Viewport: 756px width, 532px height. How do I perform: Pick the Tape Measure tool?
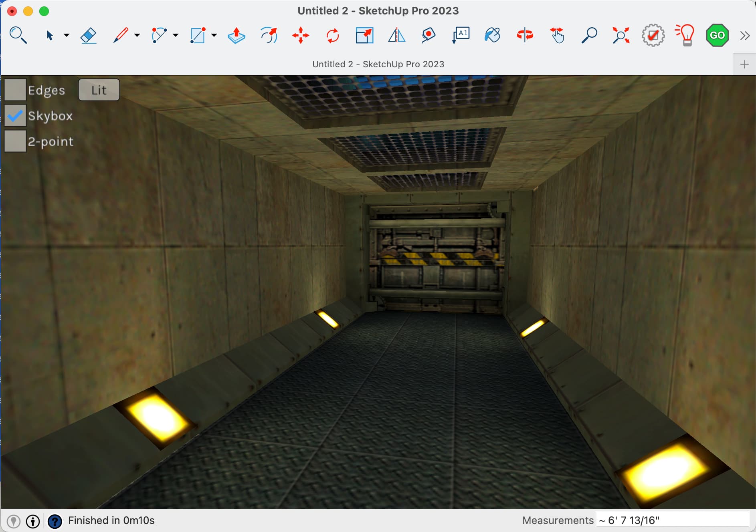tap(428, 35)
